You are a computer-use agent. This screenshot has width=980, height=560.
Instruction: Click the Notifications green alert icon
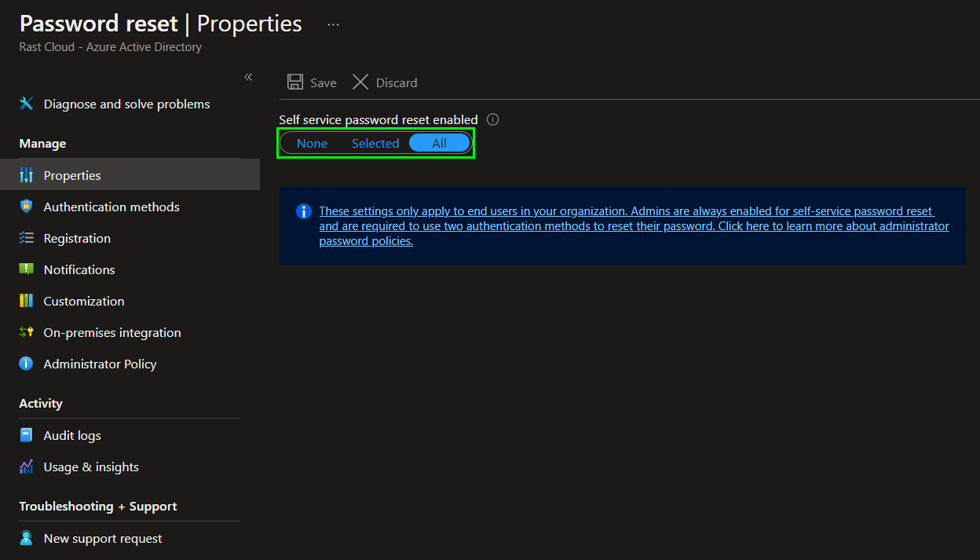(x=27, y=269)
